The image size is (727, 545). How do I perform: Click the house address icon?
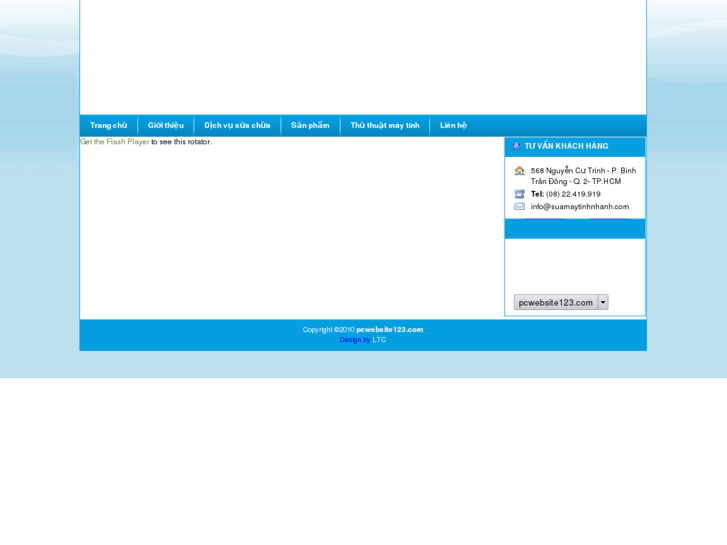pyautogui.click(x=519, y=171)
